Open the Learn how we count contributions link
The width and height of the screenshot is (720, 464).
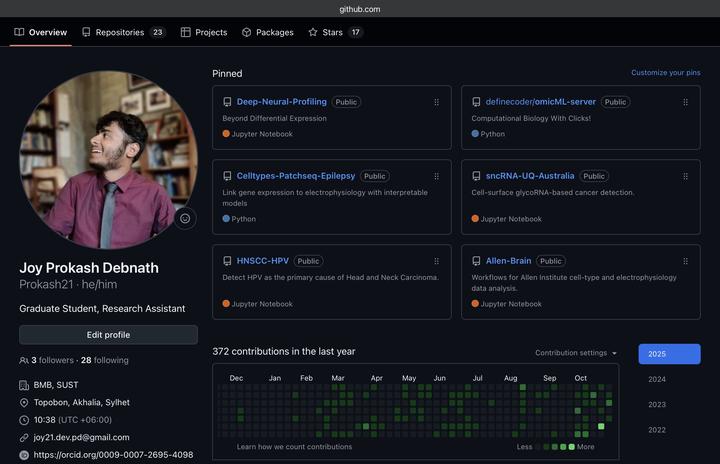tap(294, 447)
